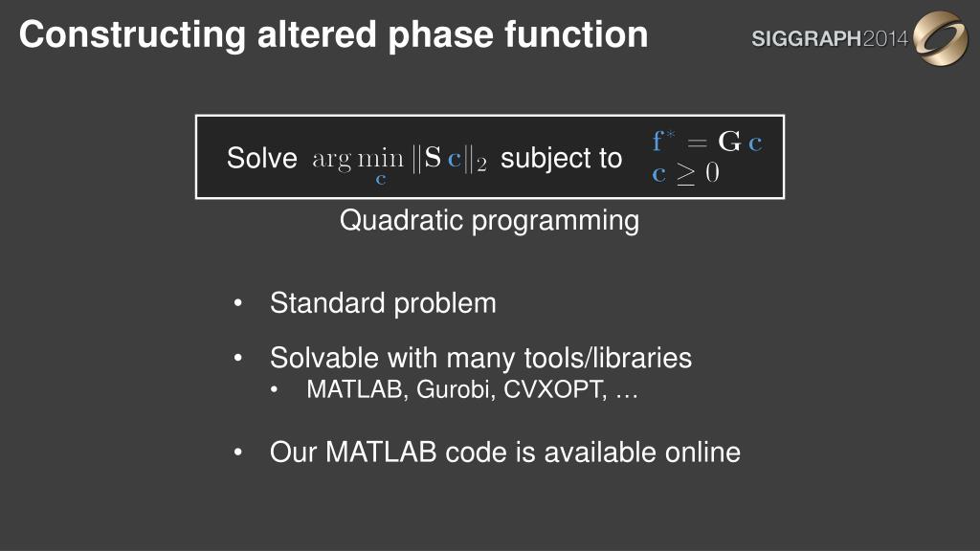980x551 pixels.
Task: Click the SIGGRAPH gold ring logo
Action: coord(940,37)
